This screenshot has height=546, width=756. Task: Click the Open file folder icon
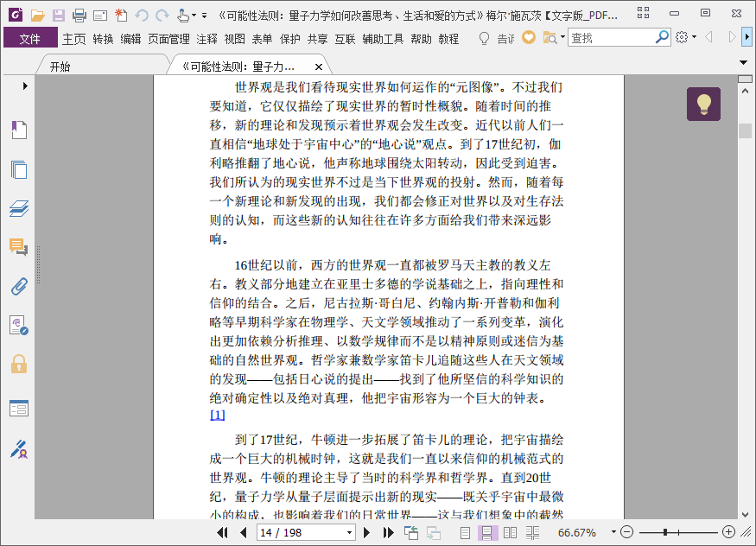tap(38, 16)
